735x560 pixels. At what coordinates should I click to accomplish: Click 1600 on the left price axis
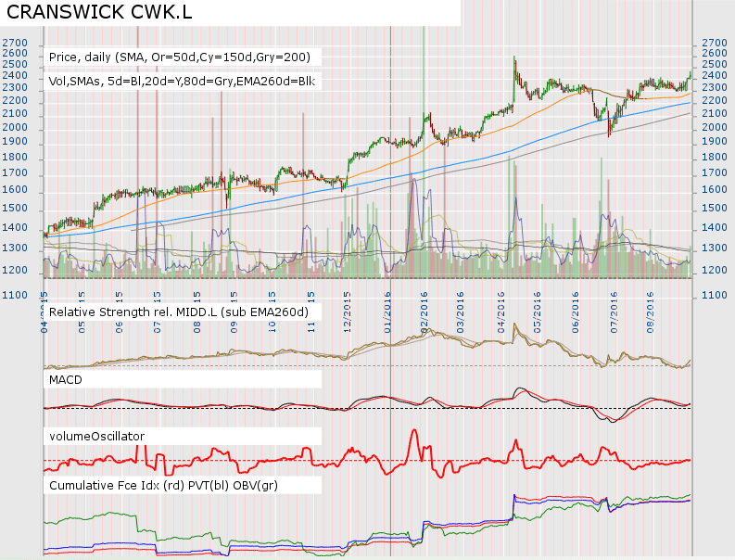click(15, 189)
